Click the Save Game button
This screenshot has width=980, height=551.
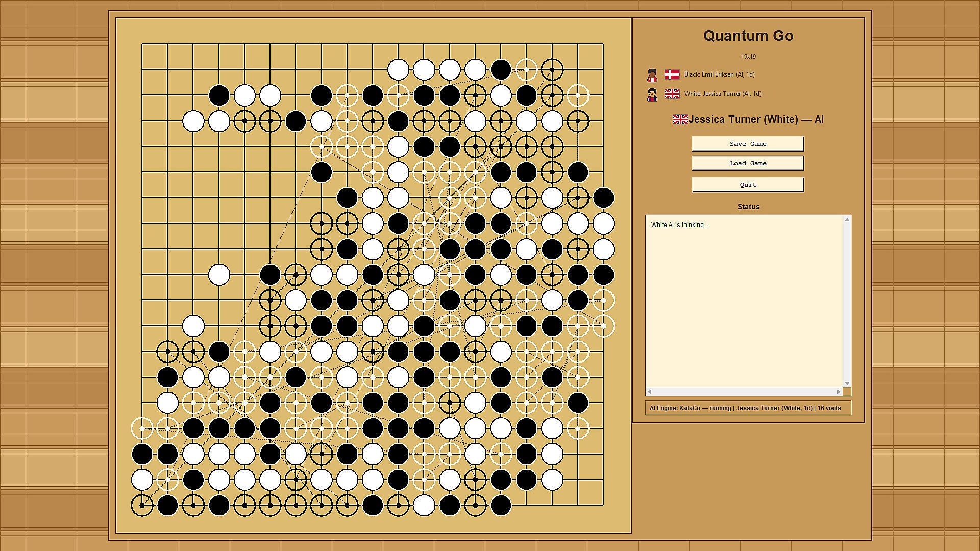(748, 144)
